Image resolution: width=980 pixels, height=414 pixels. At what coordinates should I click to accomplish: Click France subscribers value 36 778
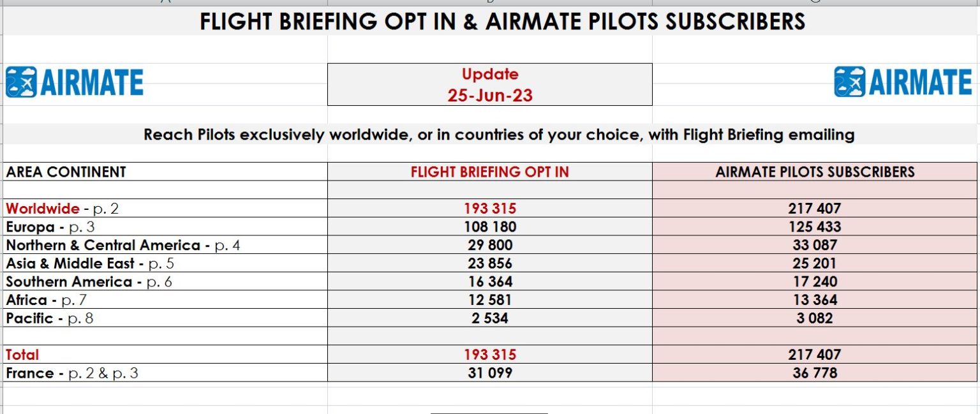coord(815,373)
